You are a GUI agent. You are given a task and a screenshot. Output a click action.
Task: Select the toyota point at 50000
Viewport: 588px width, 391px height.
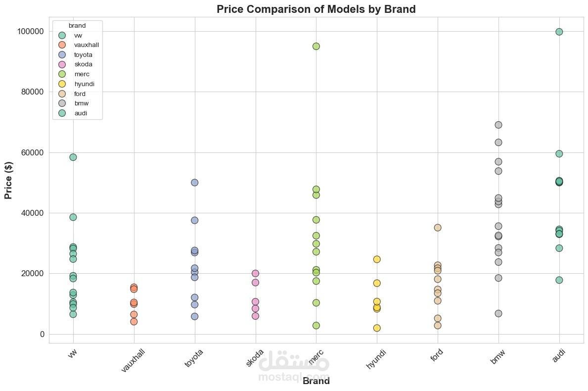[195, 183]
